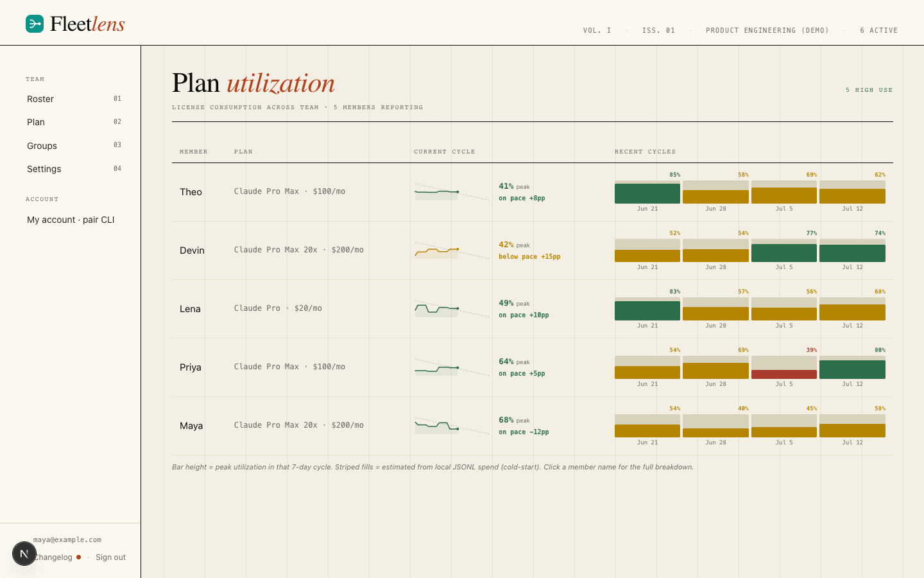Click the red Changelog notification dot
The image size is (924, 578).
click(x=78, y=557)
